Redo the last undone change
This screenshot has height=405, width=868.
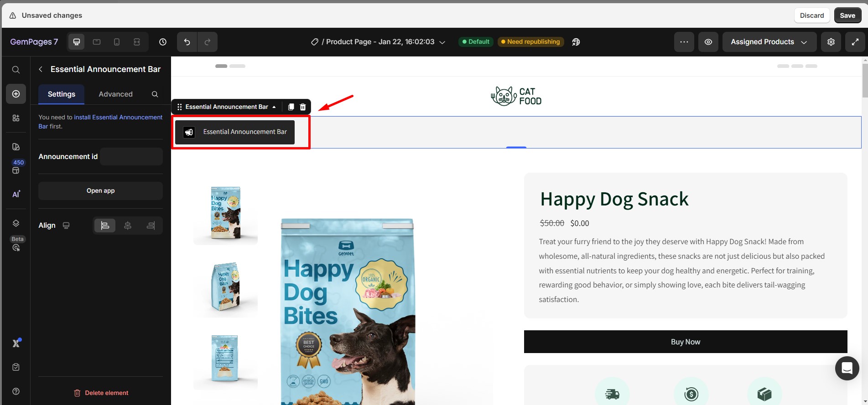[x=208, y=42]
